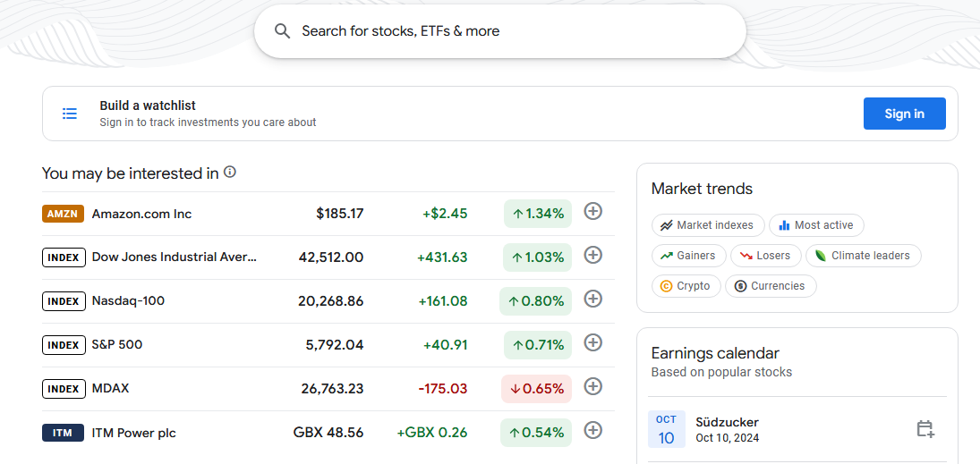980x464 pixels.
Task: Select Most active chip
Action: tap(816, 225)
